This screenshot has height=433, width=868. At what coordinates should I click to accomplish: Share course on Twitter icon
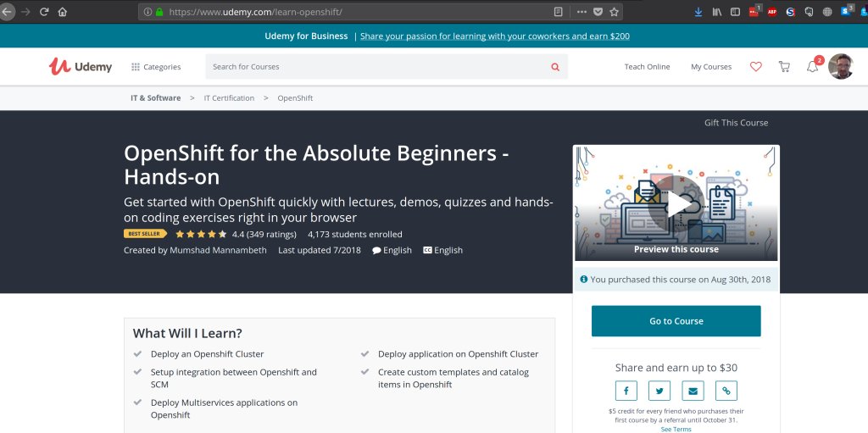(x=659, y=391)
